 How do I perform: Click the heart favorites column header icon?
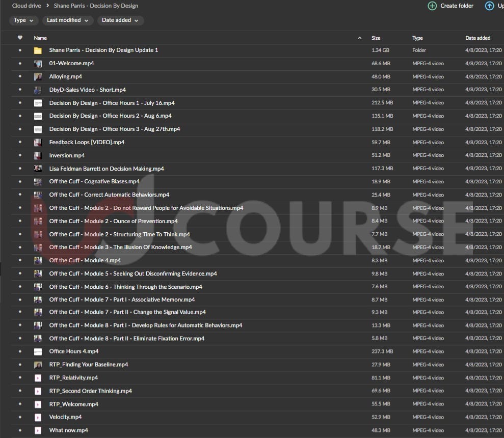20,38
